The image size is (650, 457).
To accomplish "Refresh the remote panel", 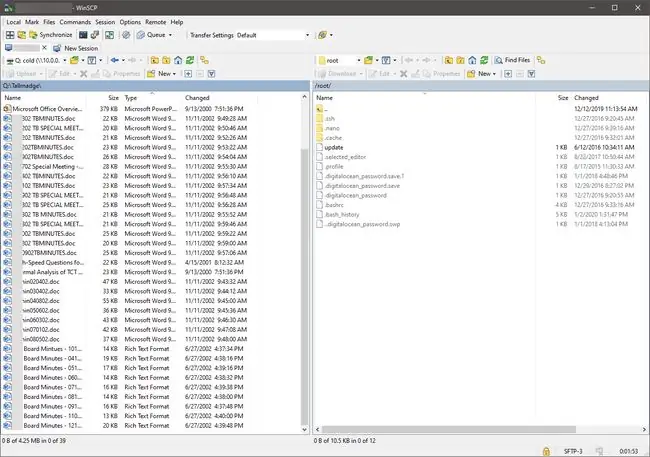I will click(x=484, y=61).
